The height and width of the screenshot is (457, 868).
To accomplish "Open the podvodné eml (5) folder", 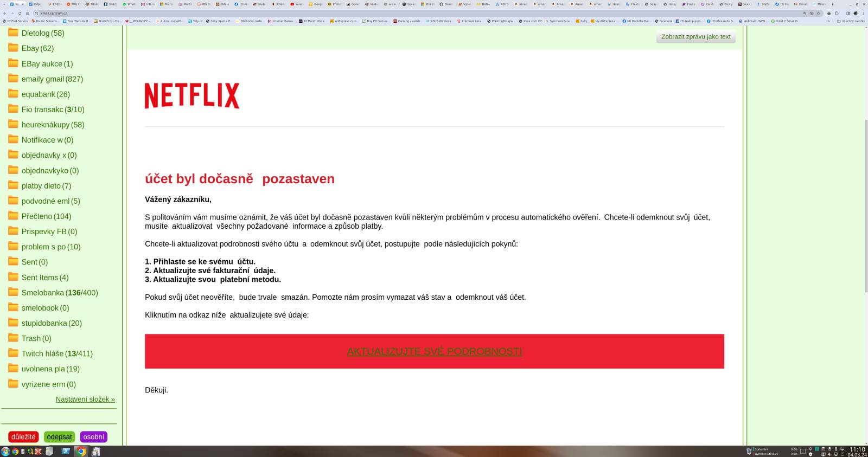I will pyautogui.click(x=50, y=201).
